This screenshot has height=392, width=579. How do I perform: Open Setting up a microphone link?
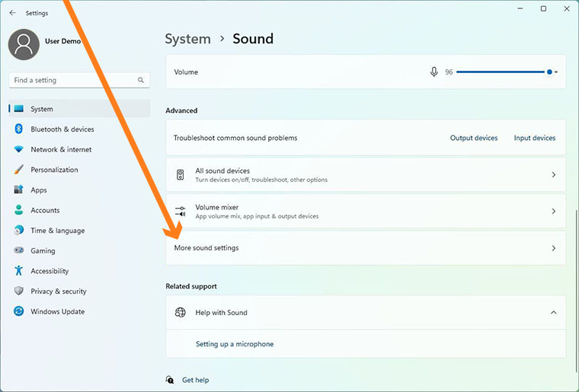(235, 344)
